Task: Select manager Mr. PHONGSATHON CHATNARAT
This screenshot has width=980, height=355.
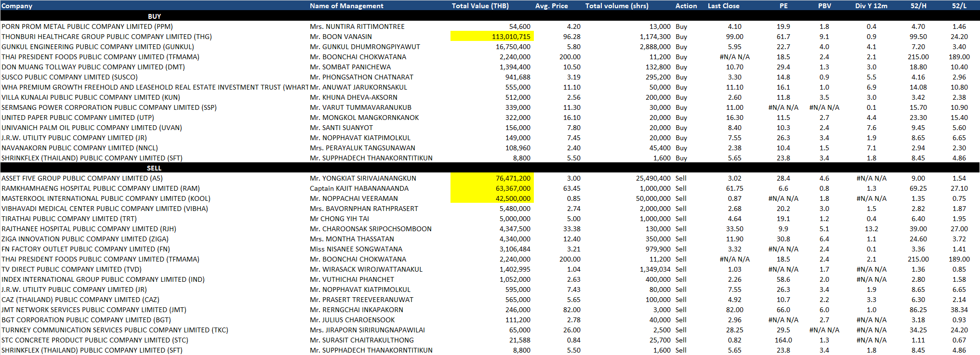Action: click(361, 77)
